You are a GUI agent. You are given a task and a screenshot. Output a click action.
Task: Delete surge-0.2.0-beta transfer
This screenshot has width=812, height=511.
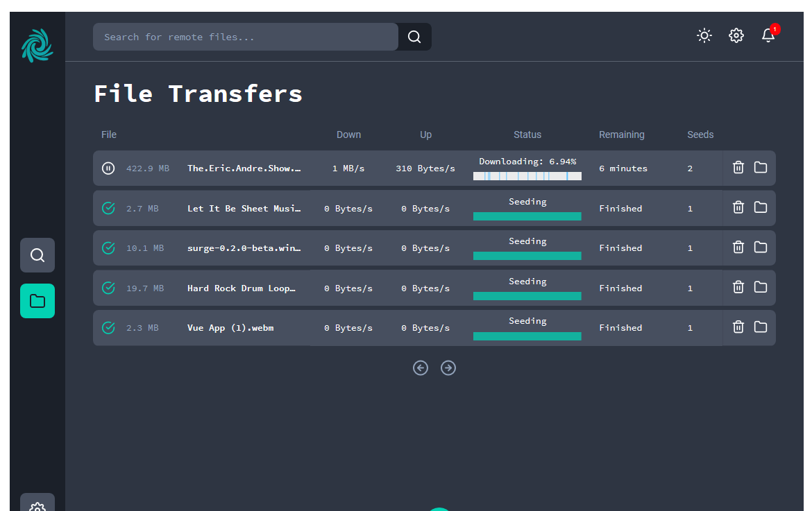coord(738,248)
